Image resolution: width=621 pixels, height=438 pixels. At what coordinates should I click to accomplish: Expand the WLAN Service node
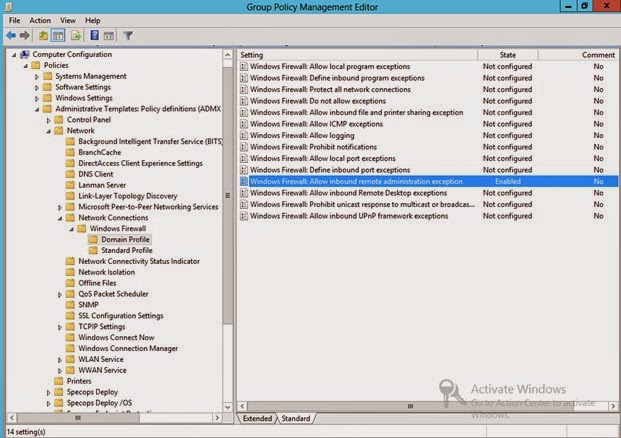[60, 360]
